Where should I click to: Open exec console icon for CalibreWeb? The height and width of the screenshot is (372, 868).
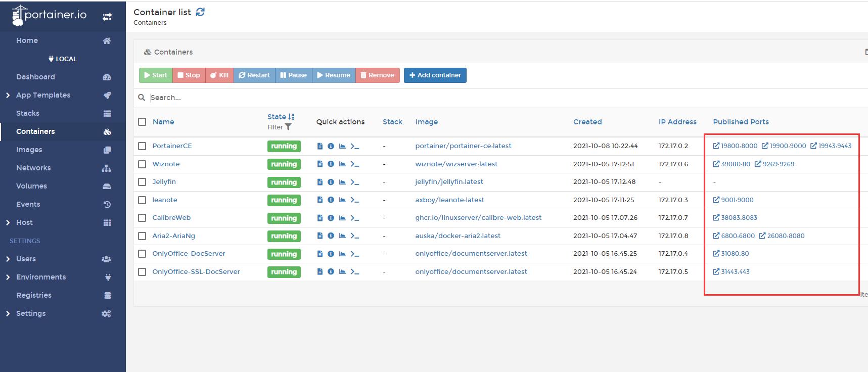[355, 218]
